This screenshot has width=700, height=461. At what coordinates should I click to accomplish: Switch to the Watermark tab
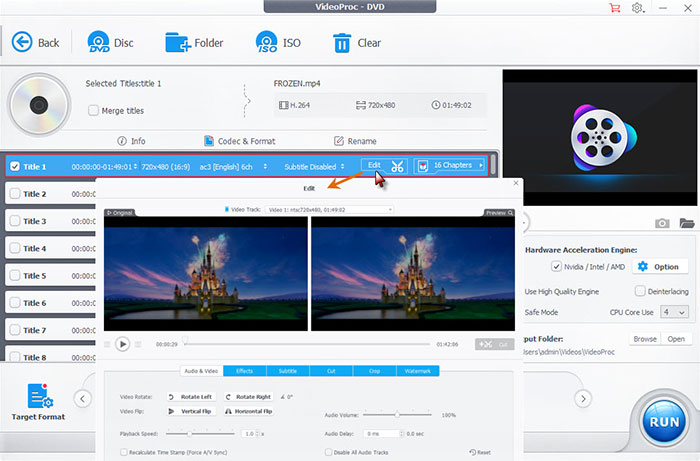tap(418, 371)
